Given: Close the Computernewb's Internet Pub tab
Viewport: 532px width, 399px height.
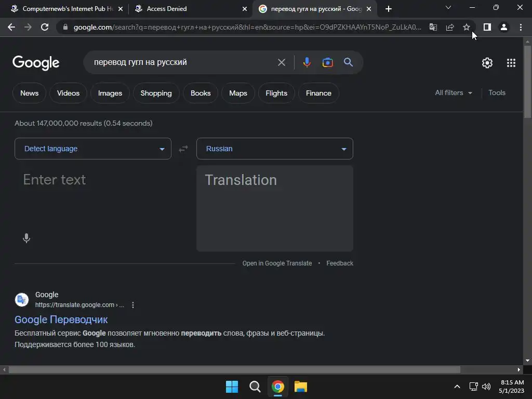Looking at the screenshot, I should (121, 9).
